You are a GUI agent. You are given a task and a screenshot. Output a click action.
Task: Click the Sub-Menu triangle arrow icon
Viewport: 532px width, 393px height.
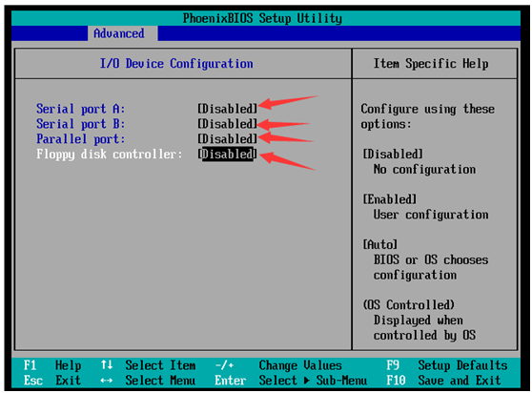tap(307, 381)
